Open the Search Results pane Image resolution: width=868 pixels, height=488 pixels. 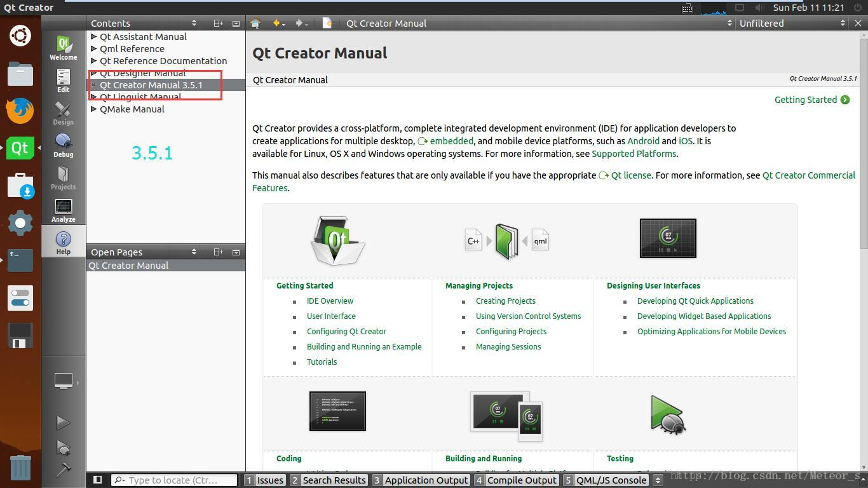329,480
